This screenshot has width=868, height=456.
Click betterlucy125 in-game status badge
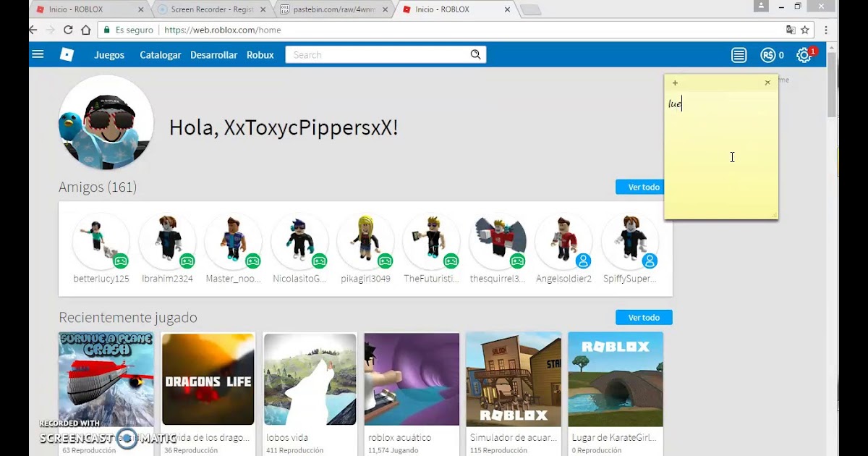(x=121, y=261)
